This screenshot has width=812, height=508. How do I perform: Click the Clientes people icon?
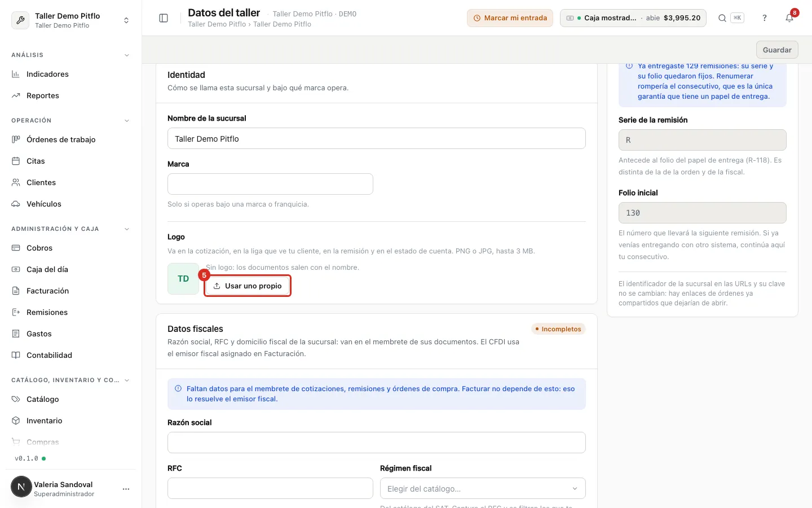(16, 182)
